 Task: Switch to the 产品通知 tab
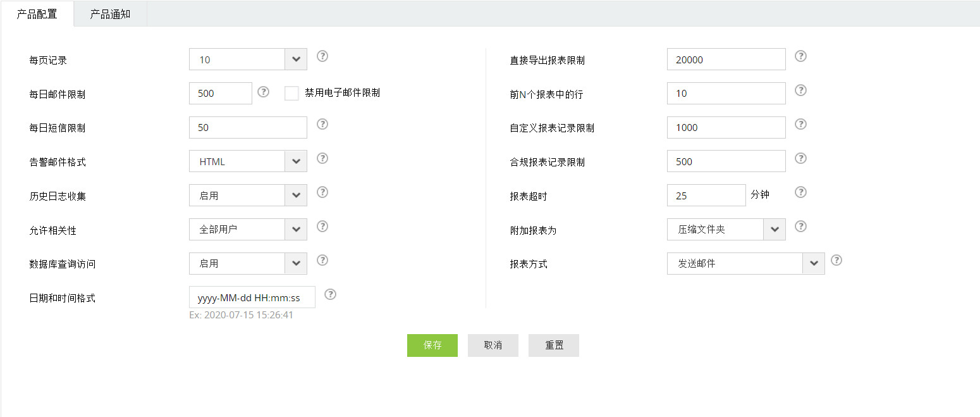(x=110, y=14)
